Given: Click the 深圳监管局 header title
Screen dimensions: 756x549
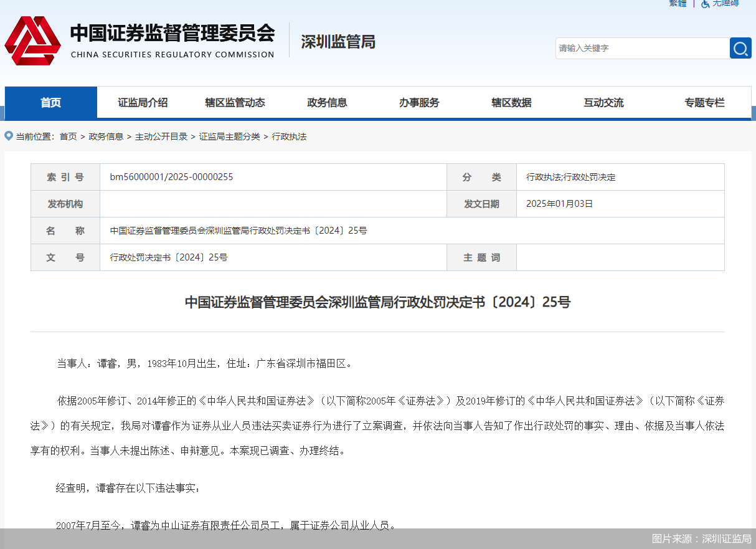Looking at the screenshot, I should pyautogui.click(x=338, y=42).
